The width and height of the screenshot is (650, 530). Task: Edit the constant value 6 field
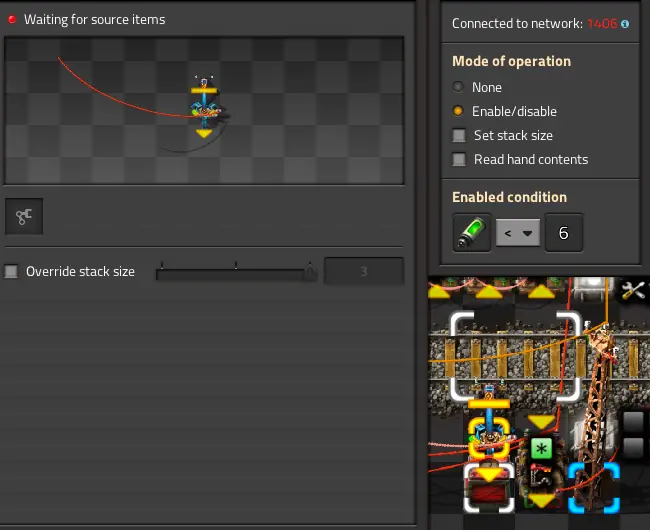click(563, 232)
